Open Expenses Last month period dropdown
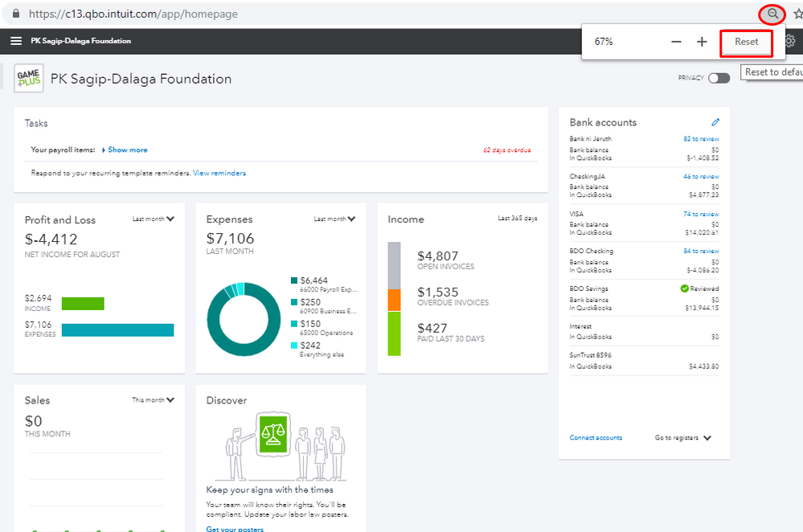803x532 pixels. pyautogui.click(x=334, y=219)
